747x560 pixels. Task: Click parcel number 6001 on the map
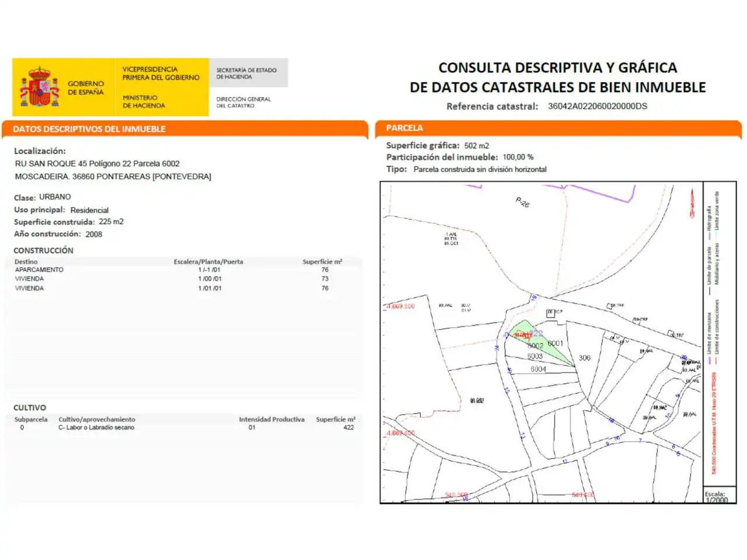tap(556, 344)
